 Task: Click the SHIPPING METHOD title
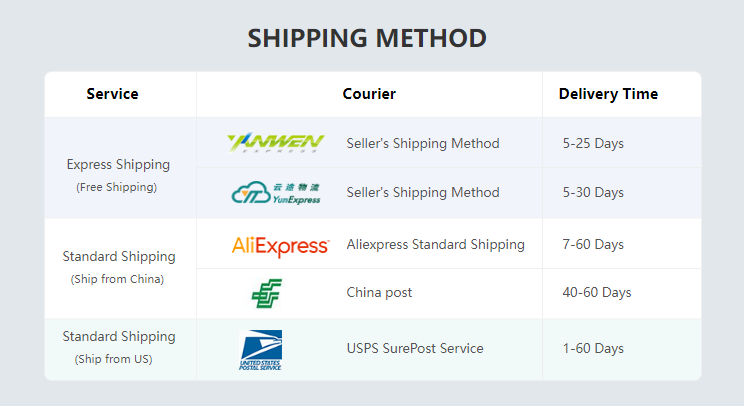coord(367,38)
